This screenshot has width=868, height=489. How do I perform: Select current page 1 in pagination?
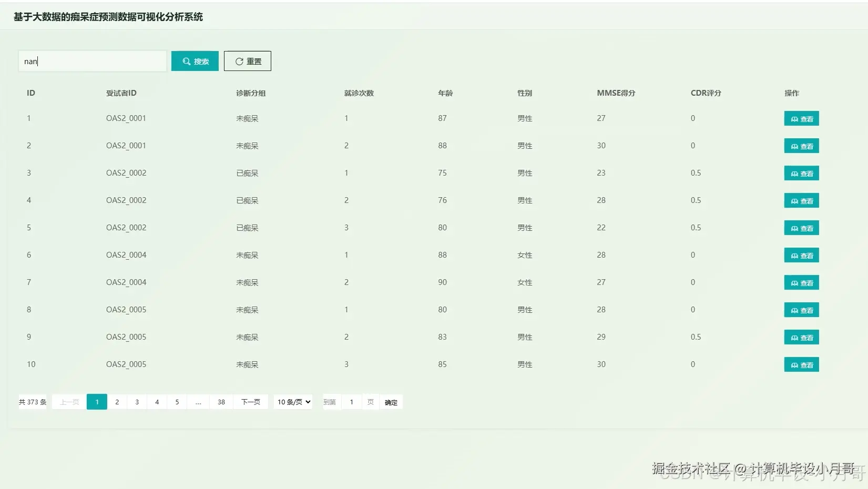(97, 402)
